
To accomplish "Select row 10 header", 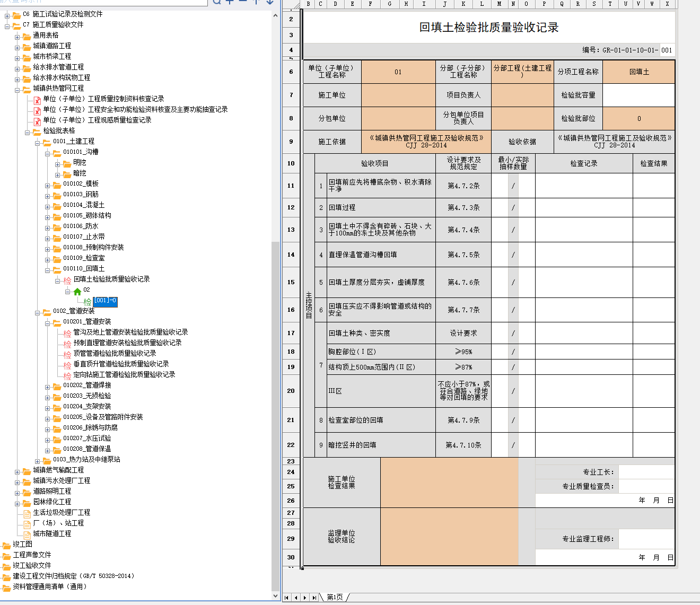I will 291,163.
